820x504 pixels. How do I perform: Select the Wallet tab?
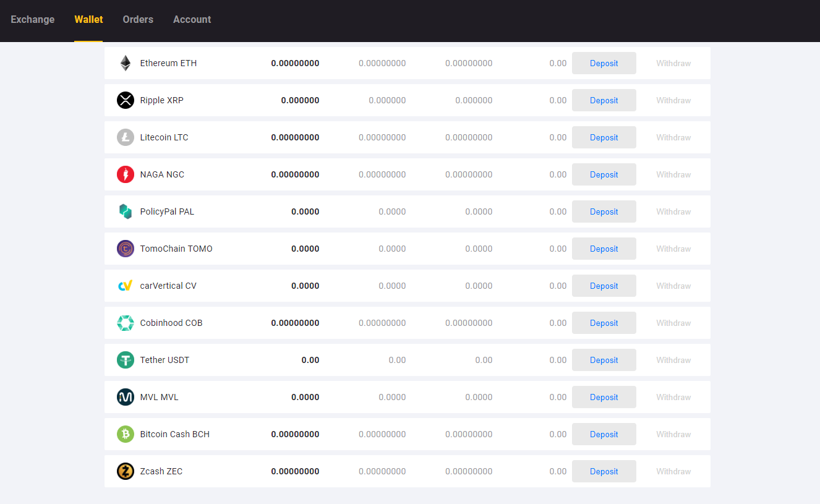(88, 19)
